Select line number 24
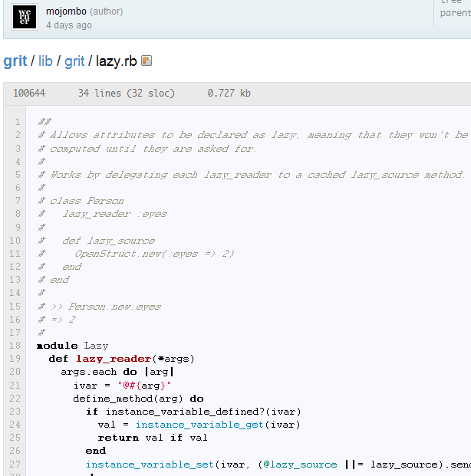 coord(15,425)
